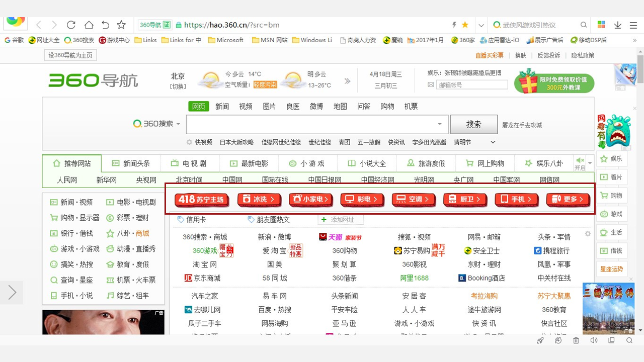Click inside the 邮箱帐号 input field
Image resolution: width=644 pixels, height=362 pixels.
(x=472, y=84)
